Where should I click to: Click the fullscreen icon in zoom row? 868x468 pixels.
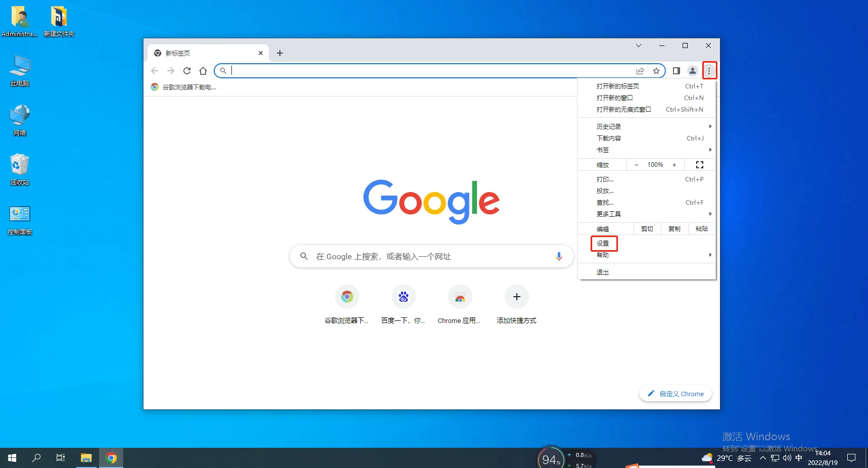tap(700, 165)
